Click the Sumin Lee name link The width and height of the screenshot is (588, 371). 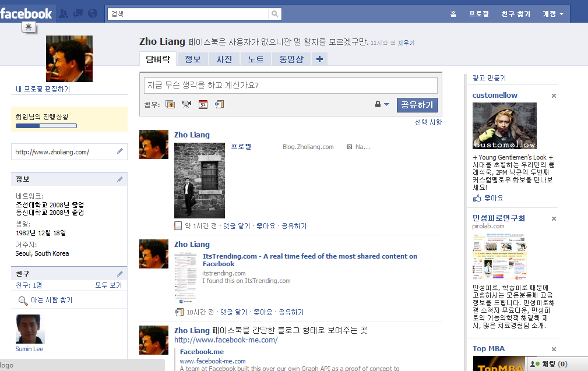point(29,349)
